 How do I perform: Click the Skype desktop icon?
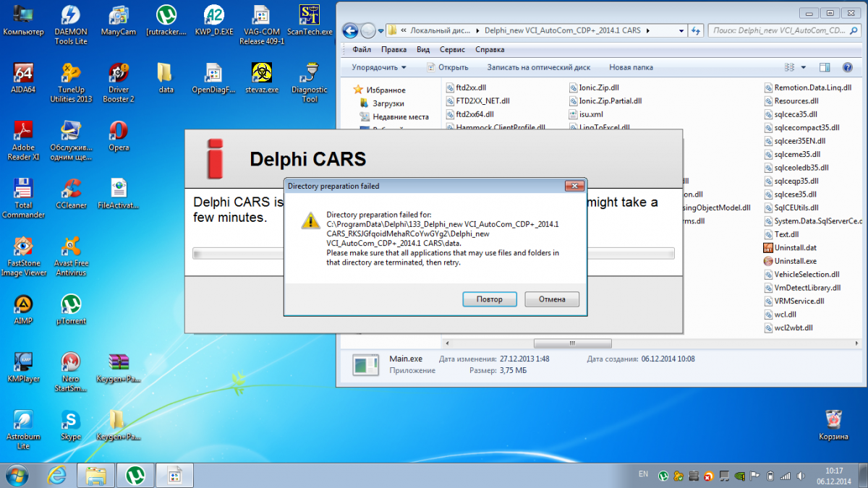[71, 425]
